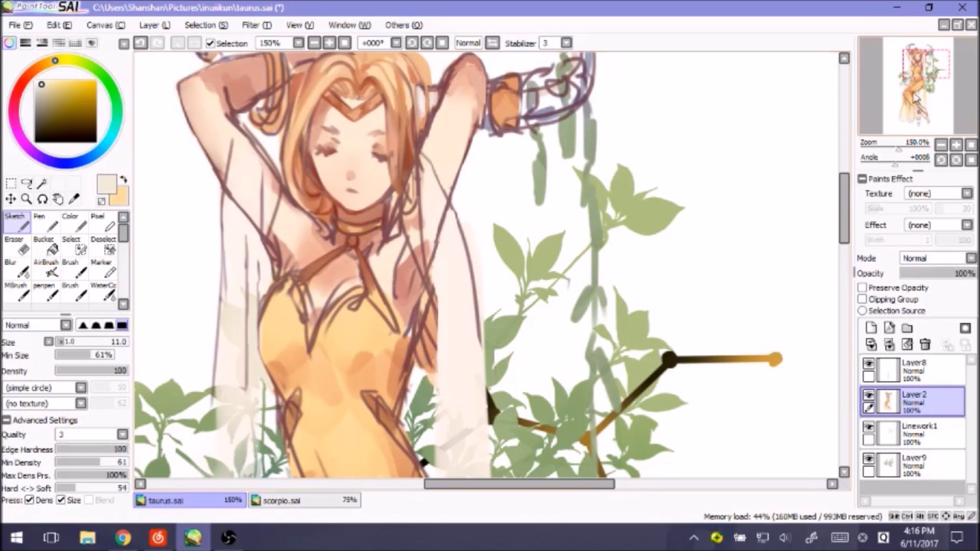
Task: Select the AirBrush tool
Action: 44,268
